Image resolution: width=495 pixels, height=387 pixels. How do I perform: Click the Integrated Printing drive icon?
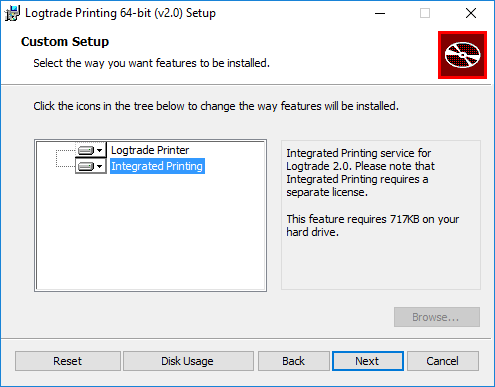tap(86, 166)
